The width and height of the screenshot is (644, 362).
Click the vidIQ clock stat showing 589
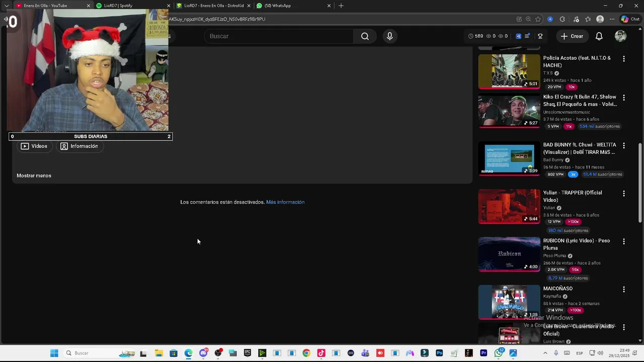[475, 36]
